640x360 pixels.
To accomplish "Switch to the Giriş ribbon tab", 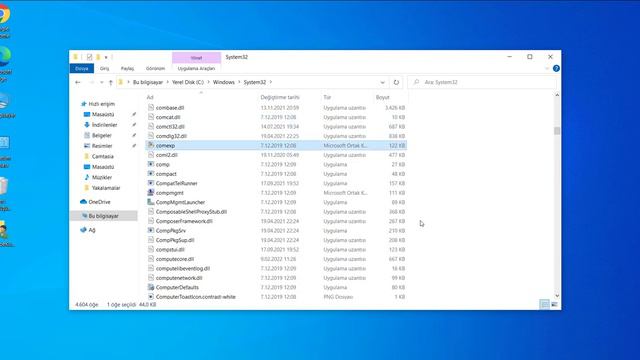I will (104, 69).
